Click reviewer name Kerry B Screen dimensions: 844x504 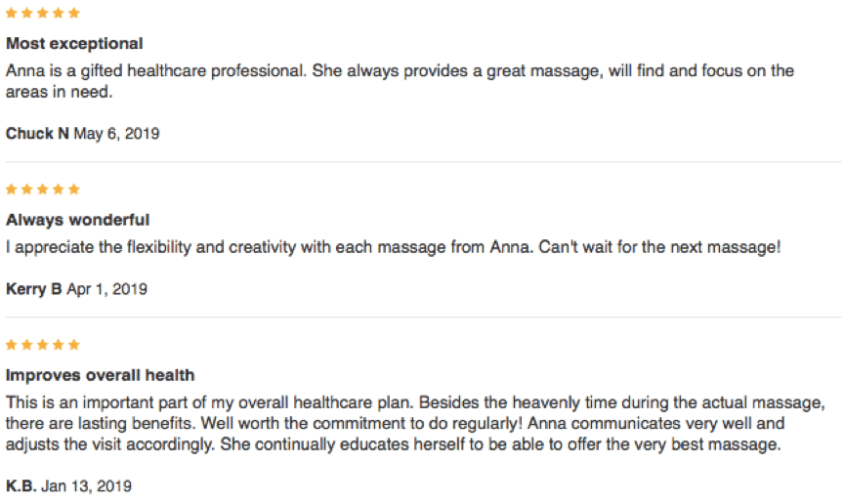tap(34, 289)
